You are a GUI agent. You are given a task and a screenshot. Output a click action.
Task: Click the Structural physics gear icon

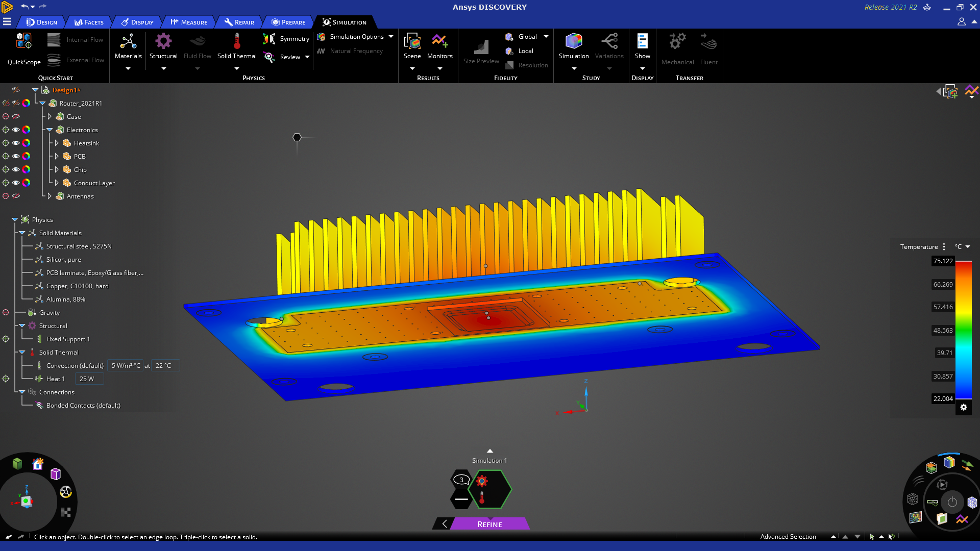coord(163,42)
